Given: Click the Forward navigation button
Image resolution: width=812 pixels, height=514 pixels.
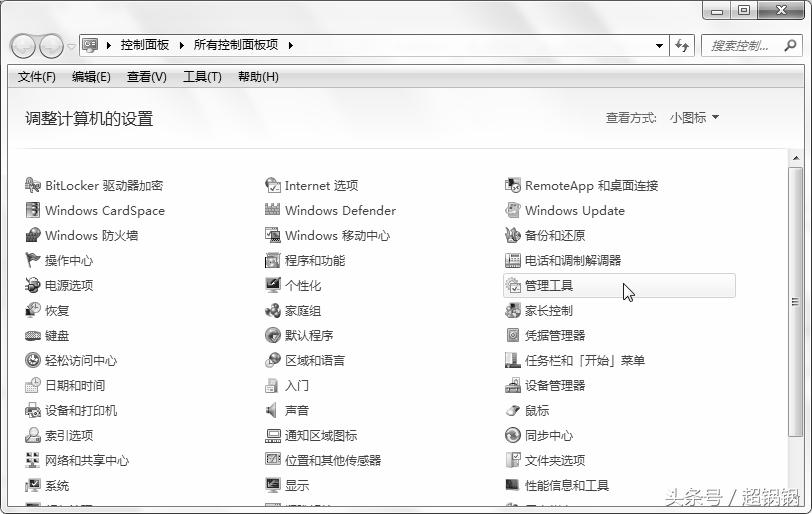Looking at the screenshot, I should 51,46.
